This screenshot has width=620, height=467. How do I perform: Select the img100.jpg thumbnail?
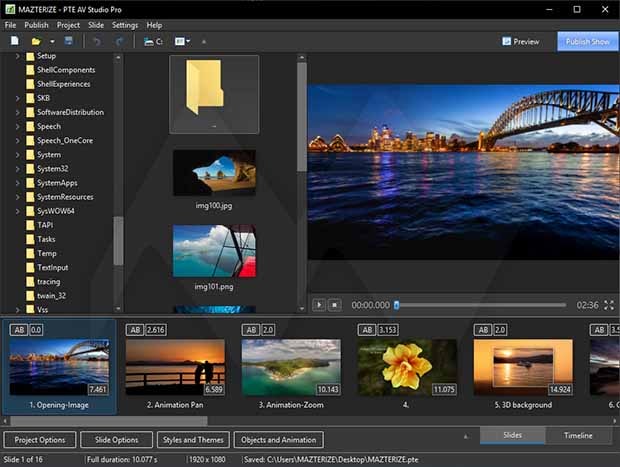(214, 172)
